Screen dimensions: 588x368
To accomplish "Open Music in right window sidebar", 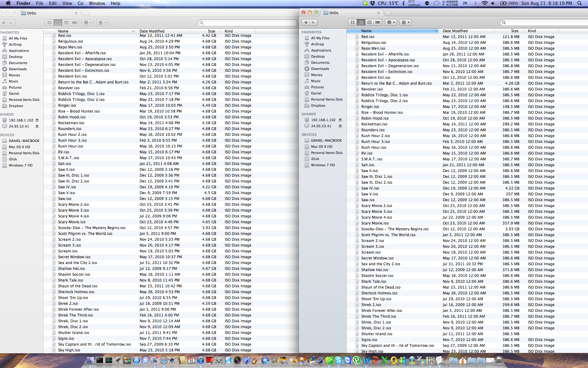I will point(316,81).
